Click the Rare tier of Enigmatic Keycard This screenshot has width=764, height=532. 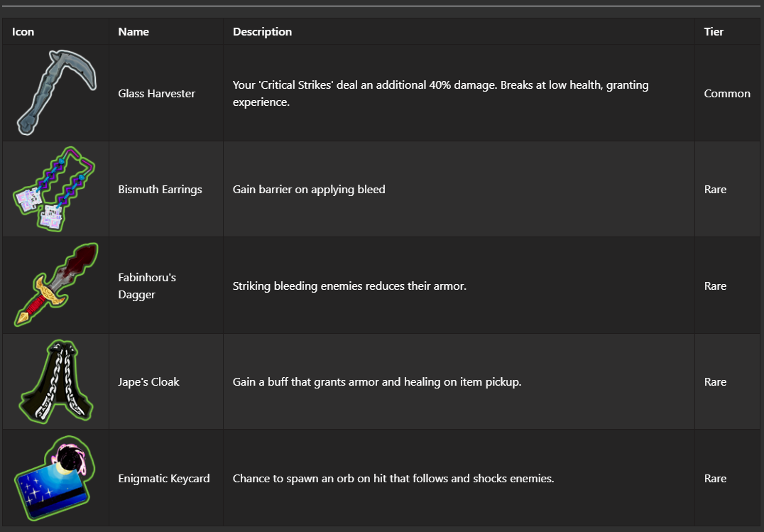(x=715, y=479)
